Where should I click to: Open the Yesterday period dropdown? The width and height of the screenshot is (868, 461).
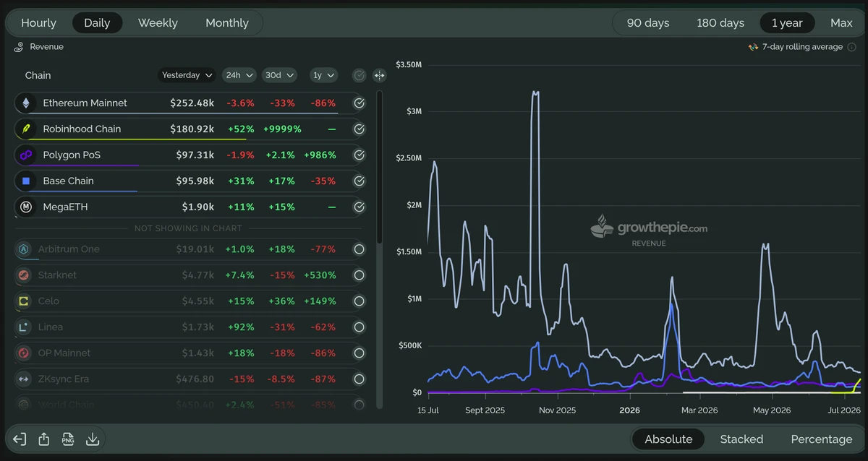(x=187, y=75)
